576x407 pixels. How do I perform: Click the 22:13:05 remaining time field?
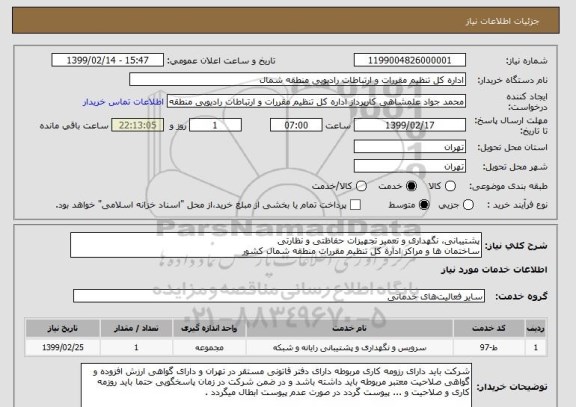[x=137, y=125]
